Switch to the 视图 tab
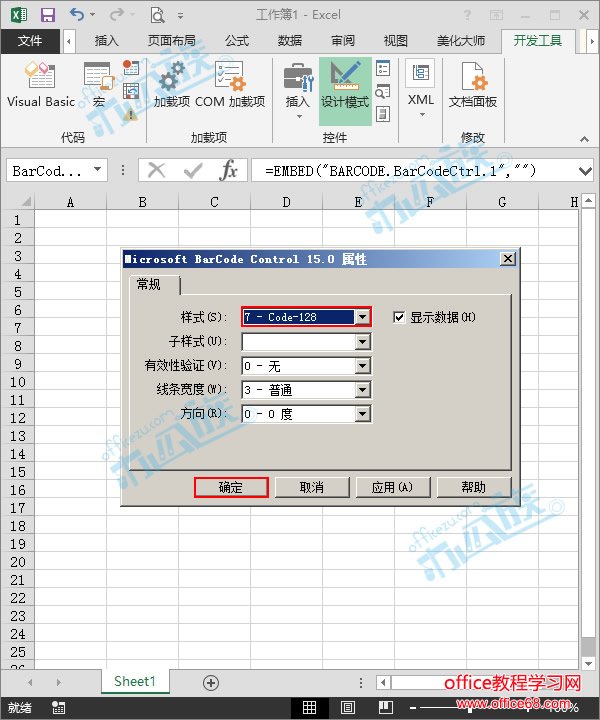The height and width of the screenshot is (720, 600). [396, 41]
